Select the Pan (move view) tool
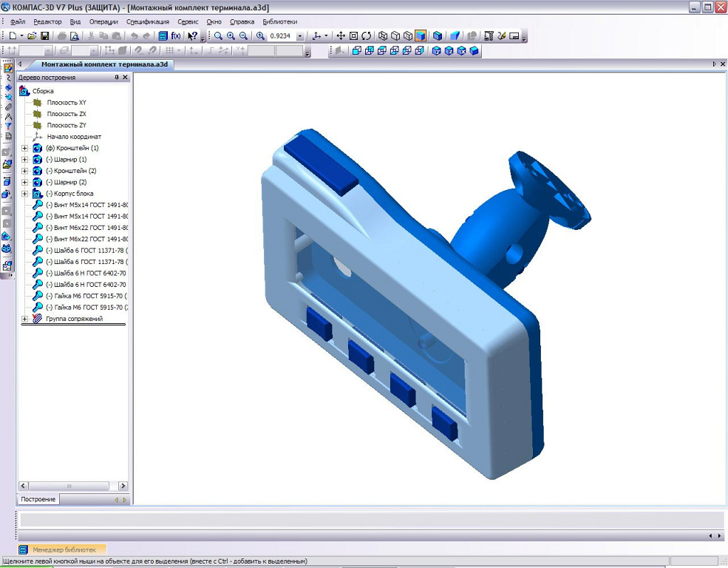The width and height of the screenshot is (728, 568). (341, 35)
